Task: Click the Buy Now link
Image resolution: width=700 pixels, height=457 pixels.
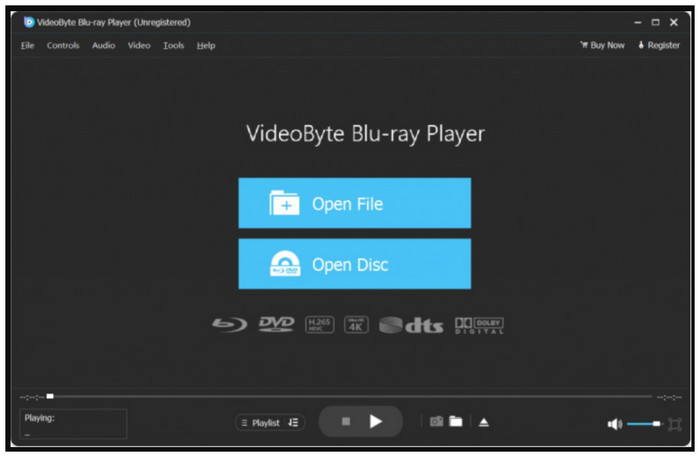Action: pos(602,45)
